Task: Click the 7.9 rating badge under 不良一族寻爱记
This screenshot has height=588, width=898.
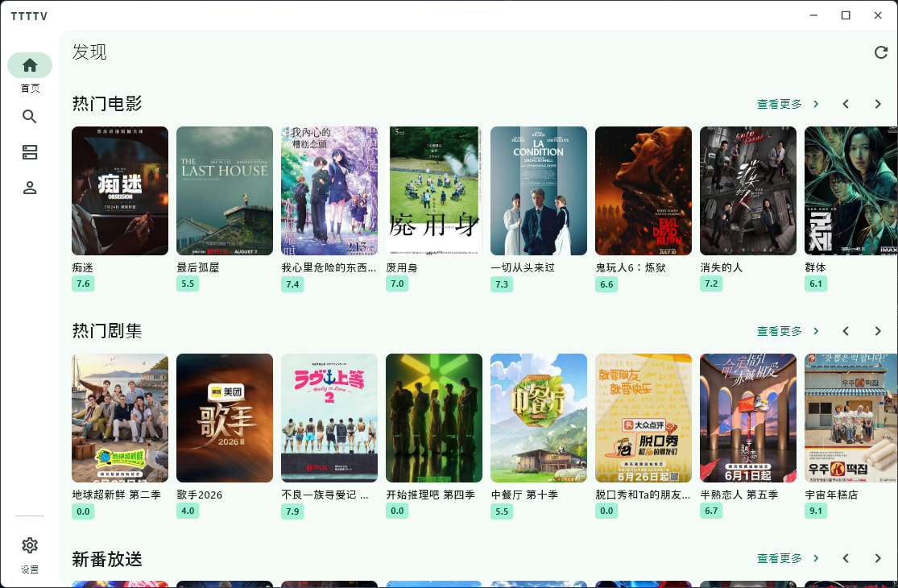Action: click(x=292, y=511)
